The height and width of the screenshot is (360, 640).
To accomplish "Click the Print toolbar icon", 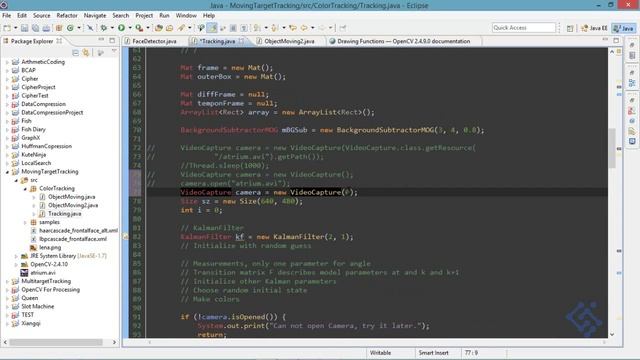I will coord(46,28).
